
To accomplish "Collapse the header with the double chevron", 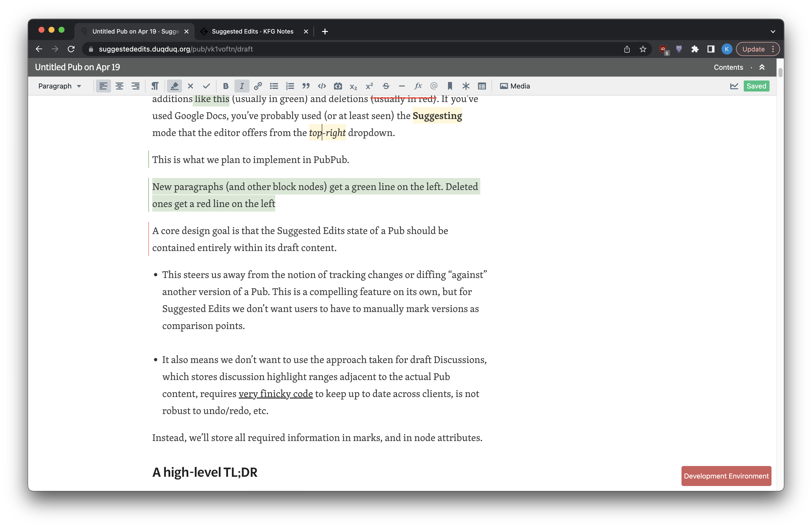I will coord(762,67).
